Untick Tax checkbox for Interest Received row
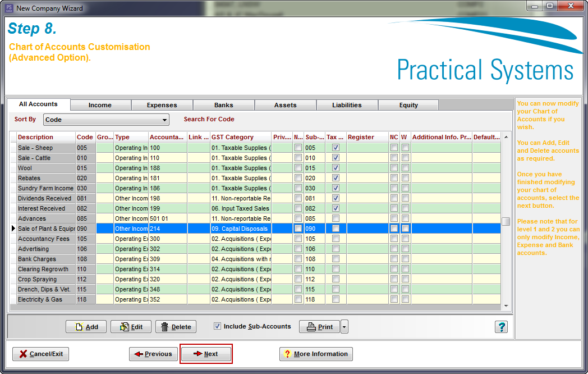Screen dimensions: 588x374 click(336, 208)
